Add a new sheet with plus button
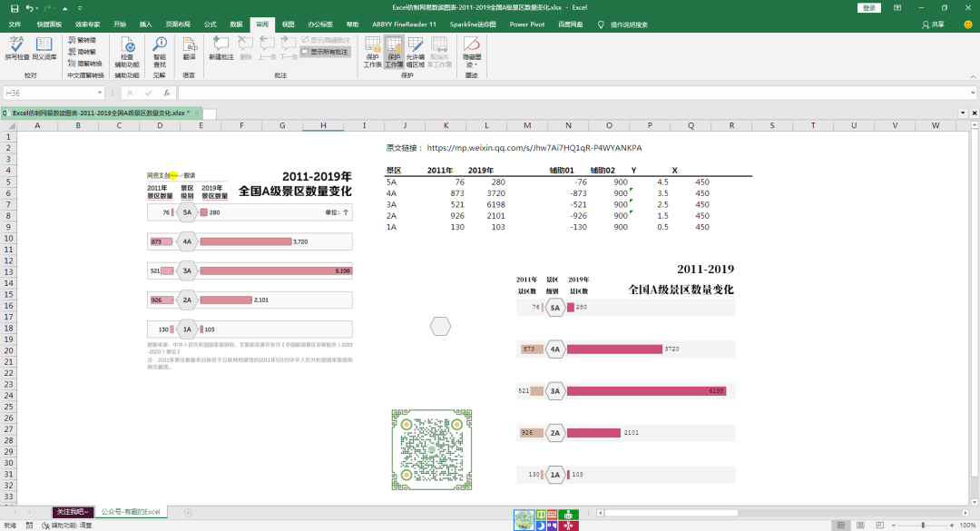The width and height of the screenshot is (980, 531). coord(188,512)
